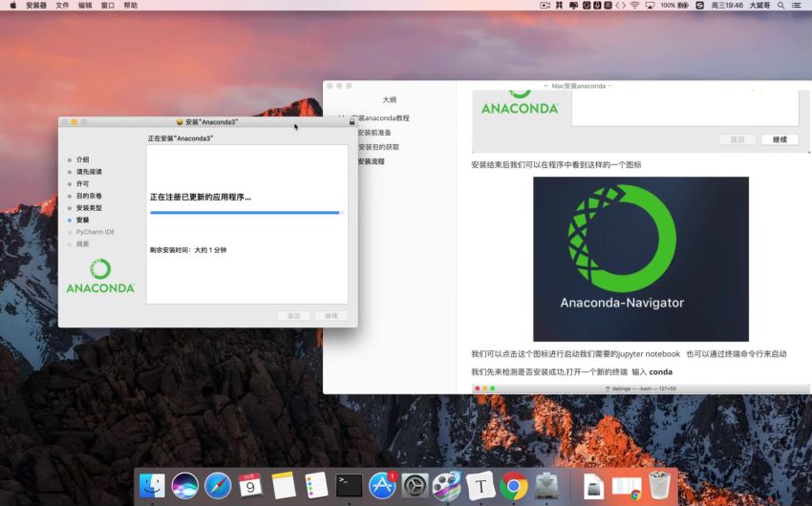Viewport: 812px width, 506px height.
Task: Click the date and time 周三19:46
Action: point(727,5)
